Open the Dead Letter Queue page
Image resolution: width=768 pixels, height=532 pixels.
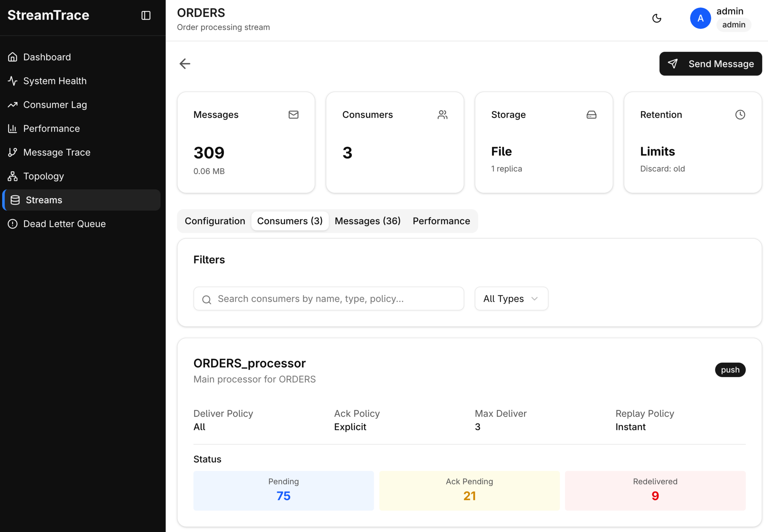[x=64, y=224]
